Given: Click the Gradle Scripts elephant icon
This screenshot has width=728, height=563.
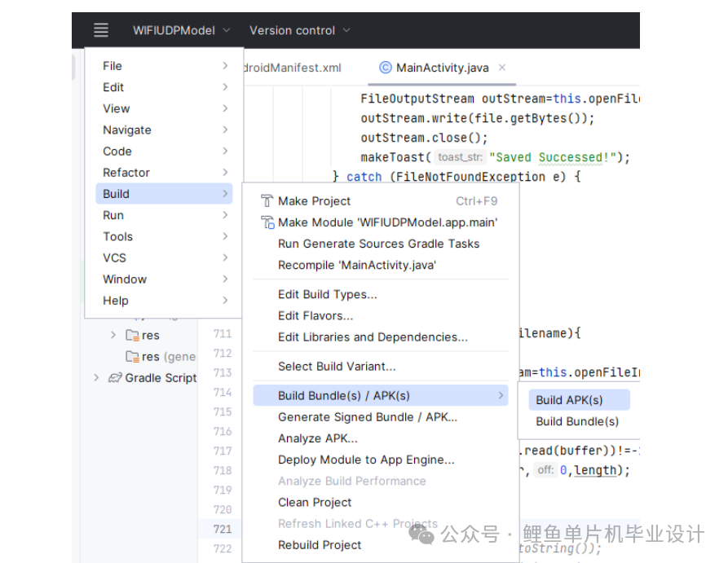Looking at the screenshot, I should pos(115,378).
